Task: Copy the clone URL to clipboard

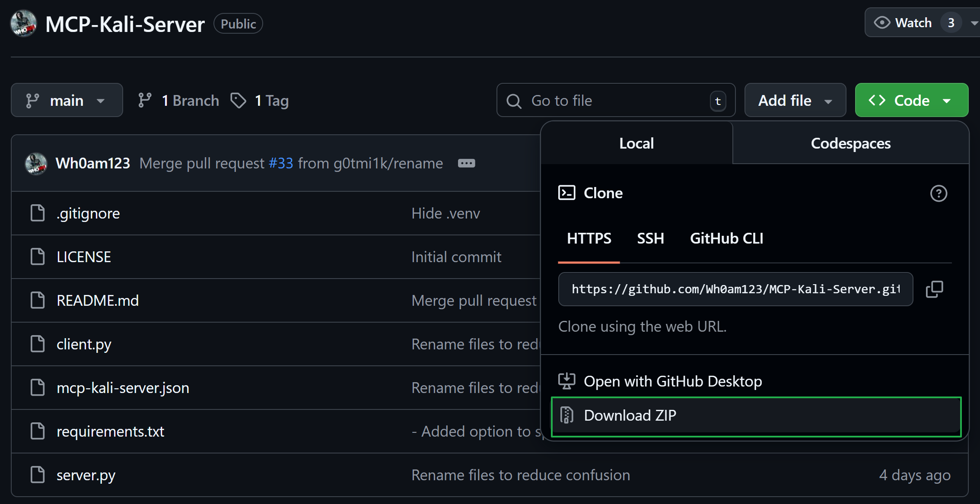Action: click(x=934, y=289)
